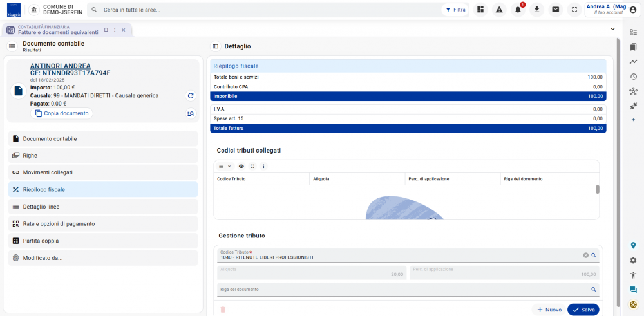Save with the Salva button
644x316 pixels.
(583, 310)
